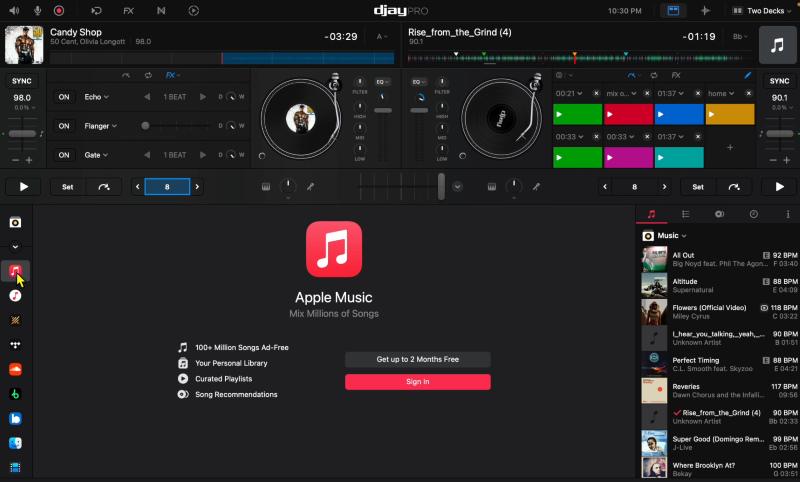Collapse the sidebar sources chevron
Viewport: 800px width, 482px height.
click(x=15, y=246)
